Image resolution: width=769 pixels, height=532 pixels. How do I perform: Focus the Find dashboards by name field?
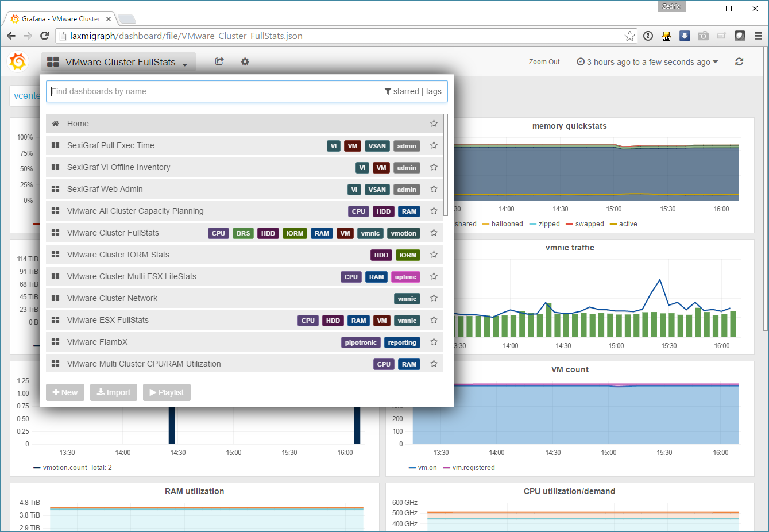(212, 91)
